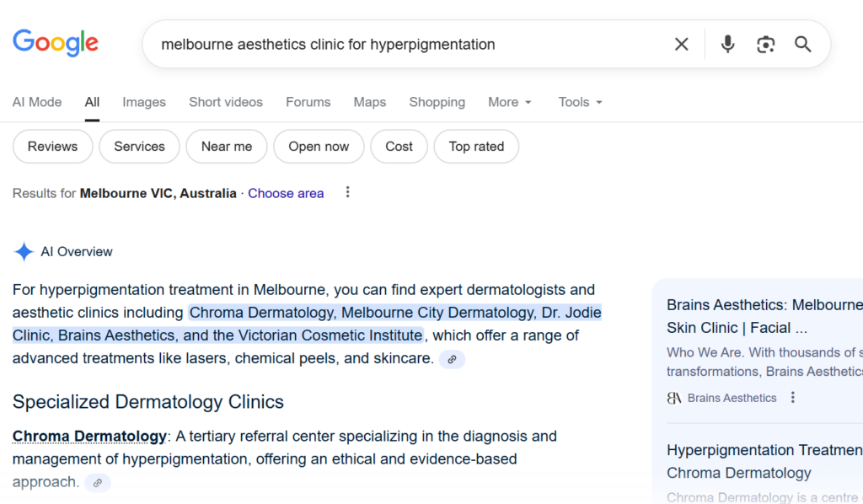
Task: Click link icon after Chroma Dermatology description
Action: pos(98,483)
